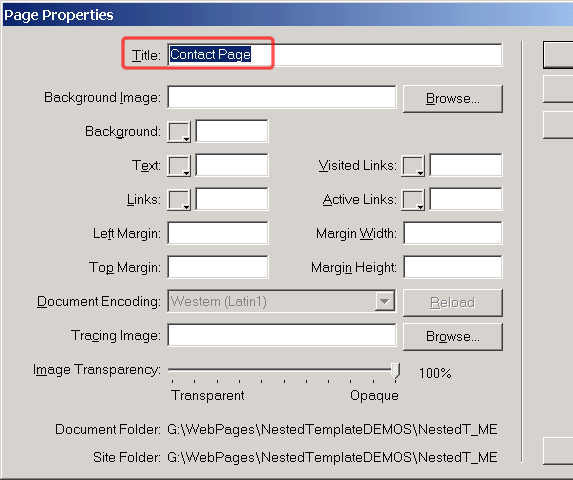Click the Visited Links color value field
Image resolution: width=573 pixels, height=480 pixels.
click(x=466, y=165)
